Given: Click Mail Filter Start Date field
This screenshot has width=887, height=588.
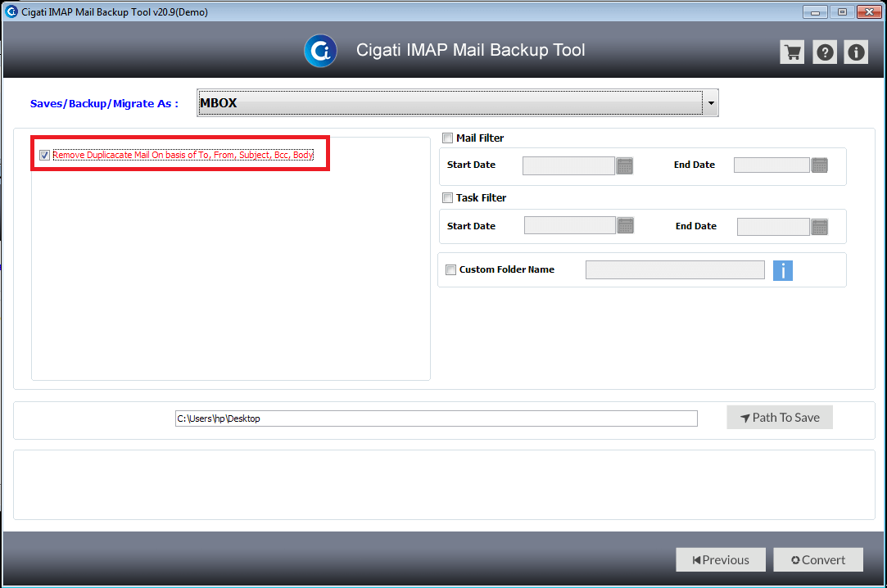Looking at the screenshot, I should 568,165.
